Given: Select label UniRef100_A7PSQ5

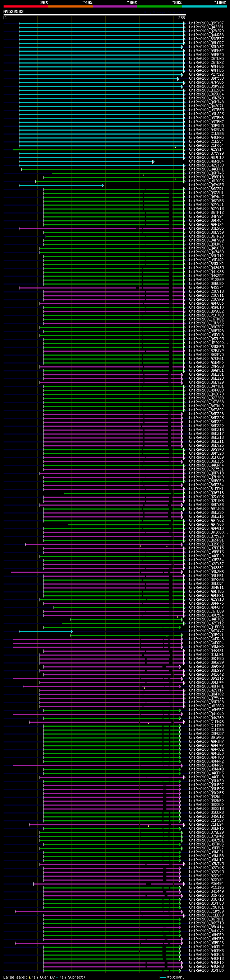Looking at the screenshot, I should [206, 82].
